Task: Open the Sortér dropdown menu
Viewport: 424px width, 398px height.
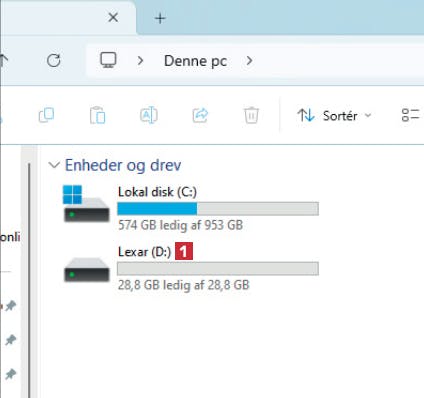Action: (x=334, y=116)
